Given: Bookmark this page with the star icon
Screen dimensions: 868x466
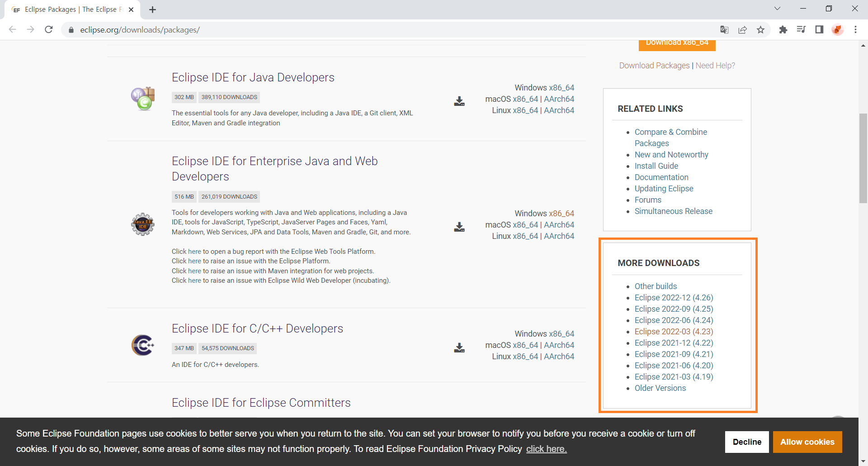Looking at the screenshot, I should 760,29.
